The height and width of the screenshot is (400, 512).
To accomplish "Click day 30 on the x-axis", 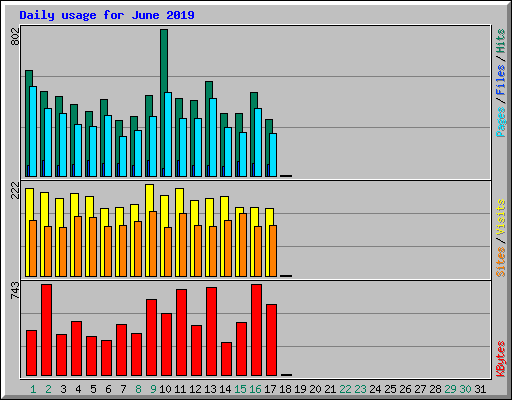I will (465, 389).
